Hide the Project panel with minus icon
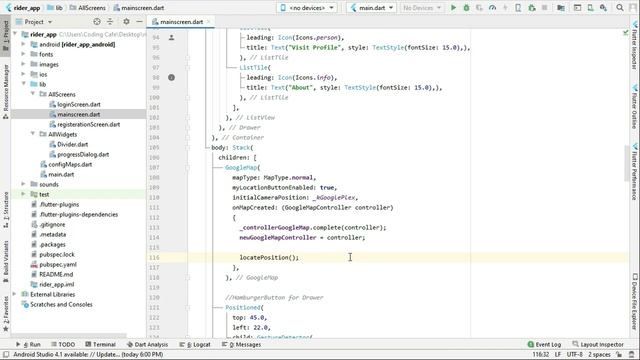 pos(139,22)
